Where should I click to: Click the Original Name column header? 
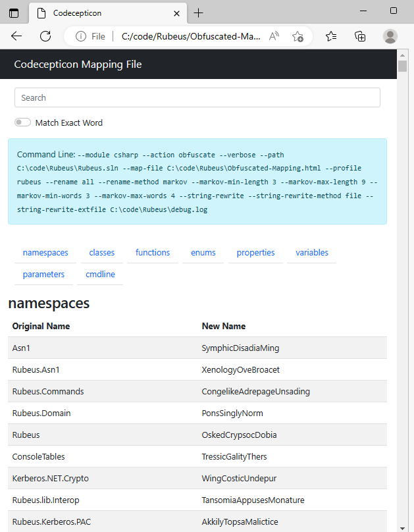[41, 327]
